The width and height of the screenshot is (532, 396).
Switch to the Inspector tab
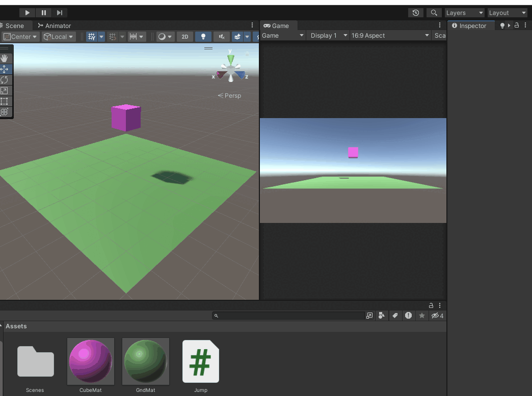[469, 26]
